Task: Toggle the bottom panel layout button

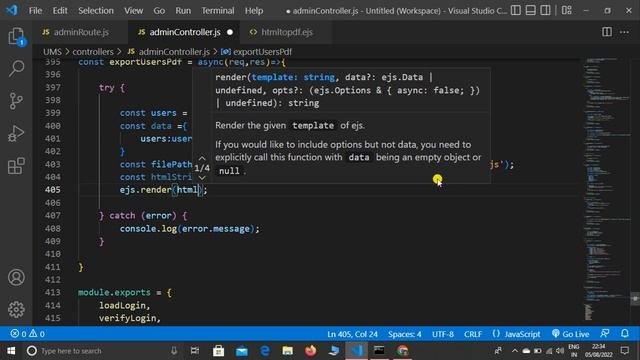Action: tap(531, 10)
